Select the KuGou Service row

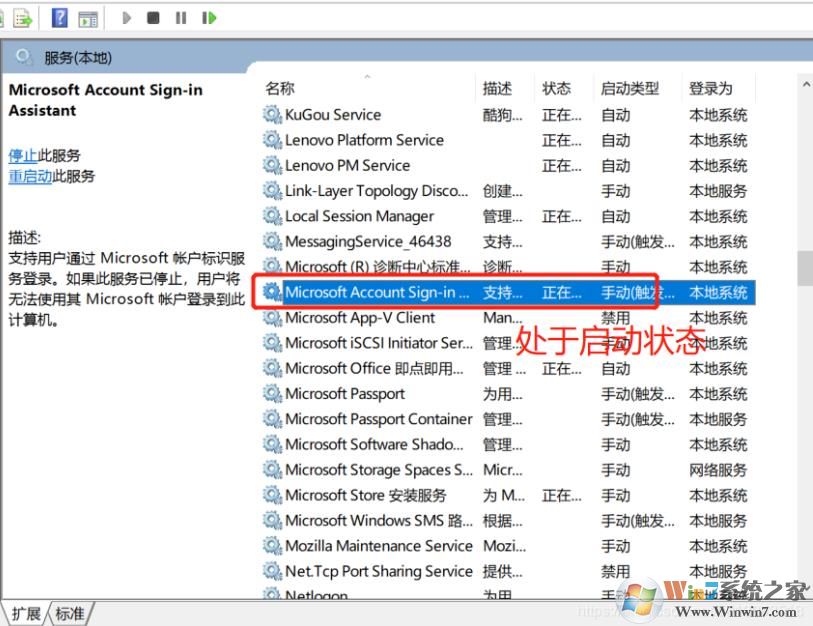508,114
